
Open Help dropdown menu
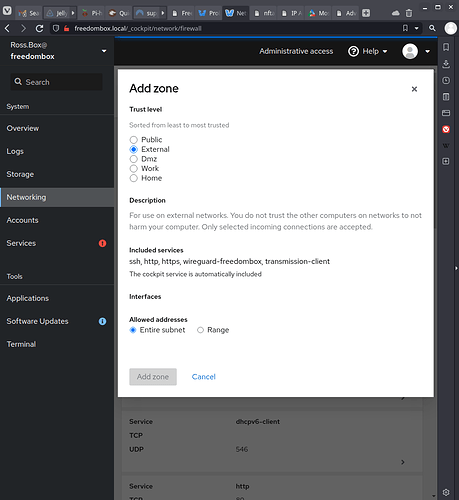click(x=368, y=51)
